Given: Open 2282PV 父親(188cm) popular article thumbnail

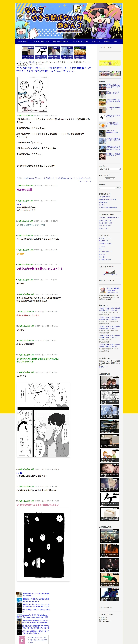Looking at the screenshot, I should tap(110, 456).
